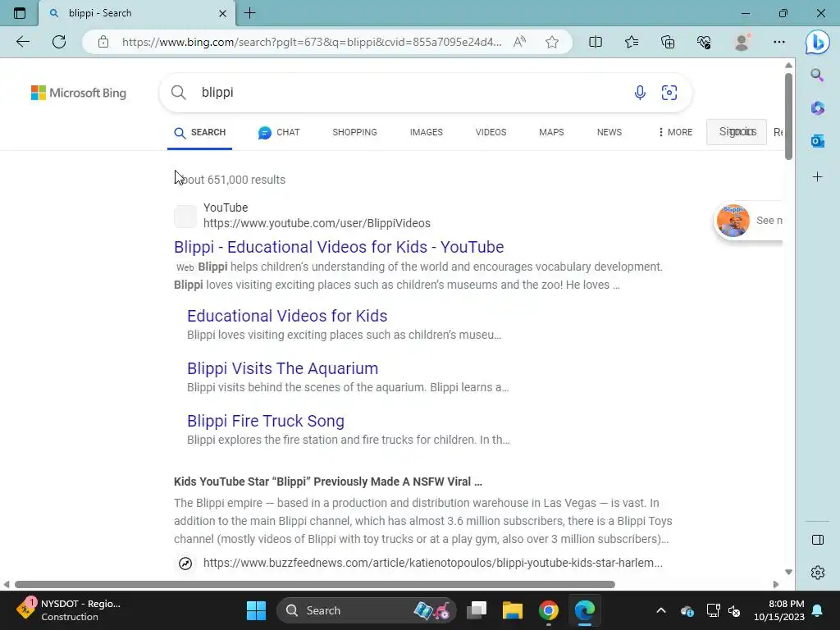The image size is (840, 630).
Task: Open the Favorites list
Action: [x=632, y=42]
